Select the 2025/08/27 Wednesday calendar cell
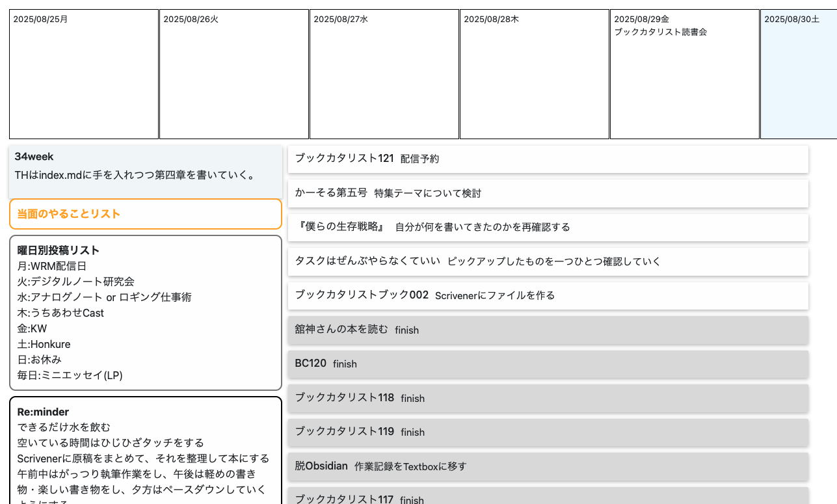 click(x=384, y=74)
